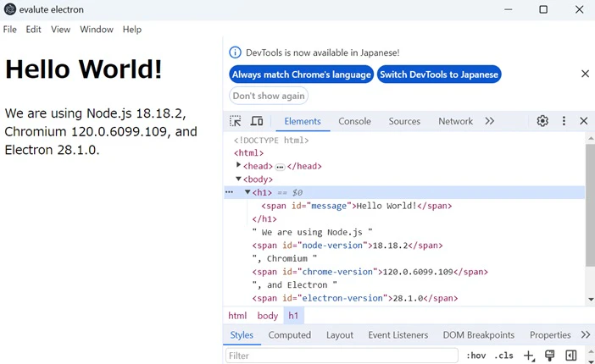Screen dimensions: 595x364
Task: Click the Don't show again button
Action: pos(269,96)
